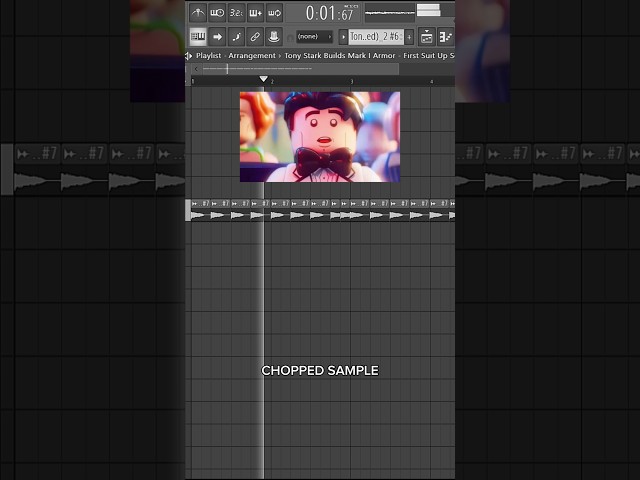The image size is (640, 480).
Task: Toggle loop recording button
Action: tap(274, 13)
